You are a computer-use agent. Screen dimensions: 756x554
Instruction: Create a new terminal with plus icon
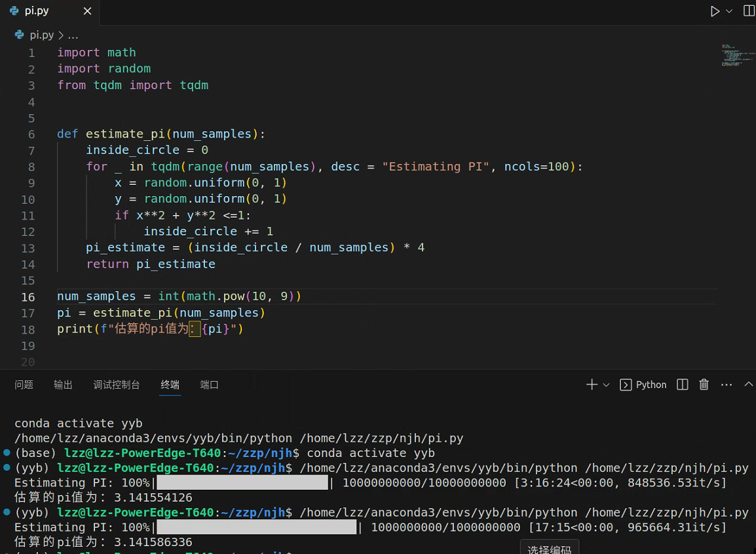point(592,385)
